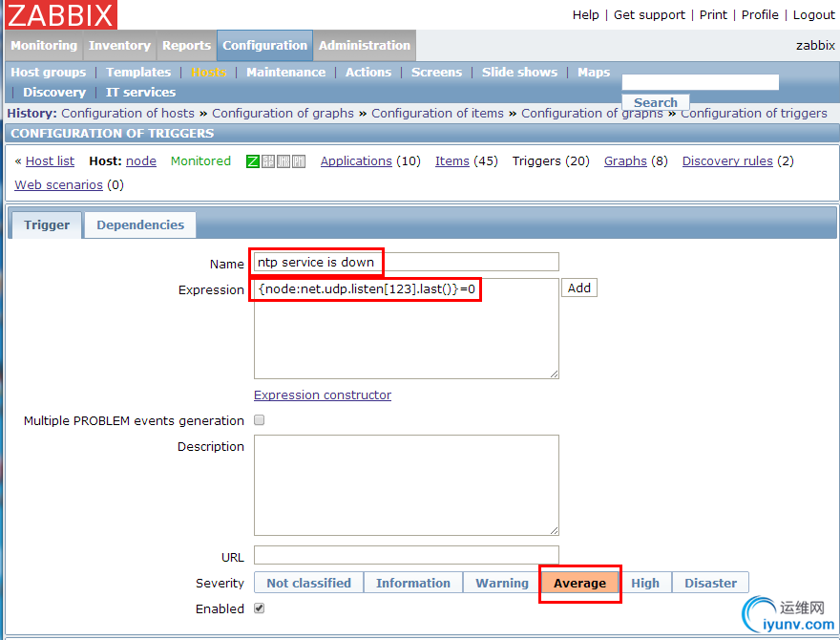
Task: Open Applications (10) link
Action: (356, 161)
